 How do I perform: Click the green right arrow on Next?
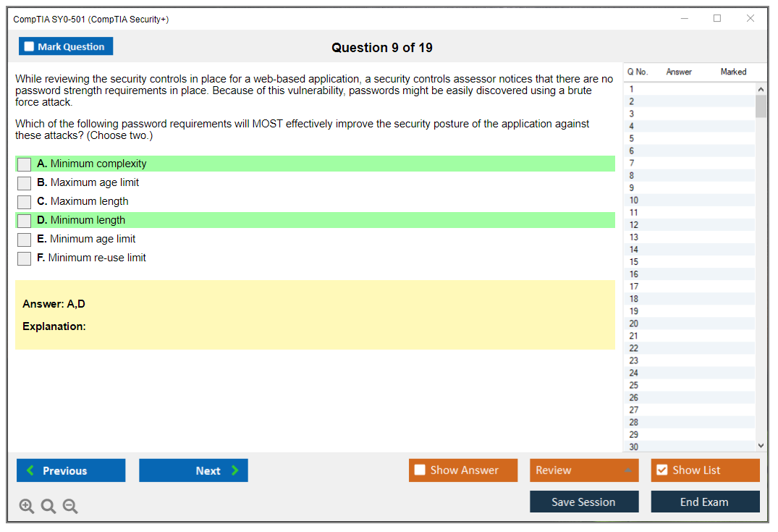tap(235, 470)
